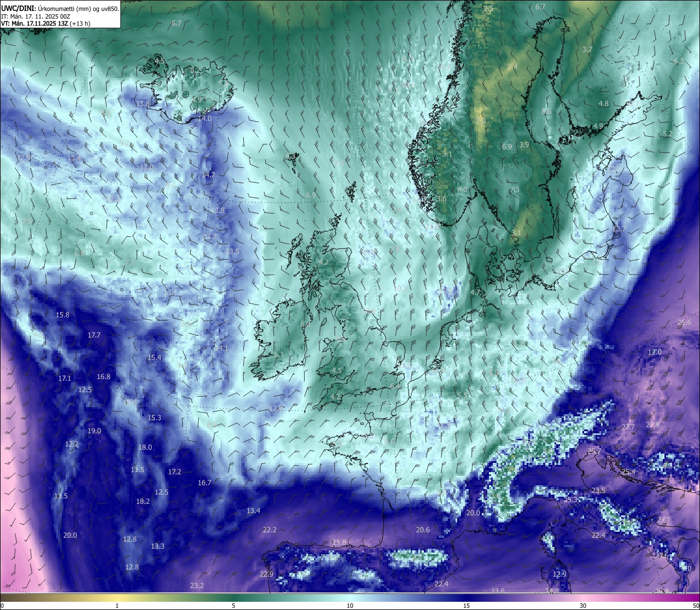This screenshot has width=700, height=610.
Task: Click the 23.6 value label
Action: (x=498, y=591)
